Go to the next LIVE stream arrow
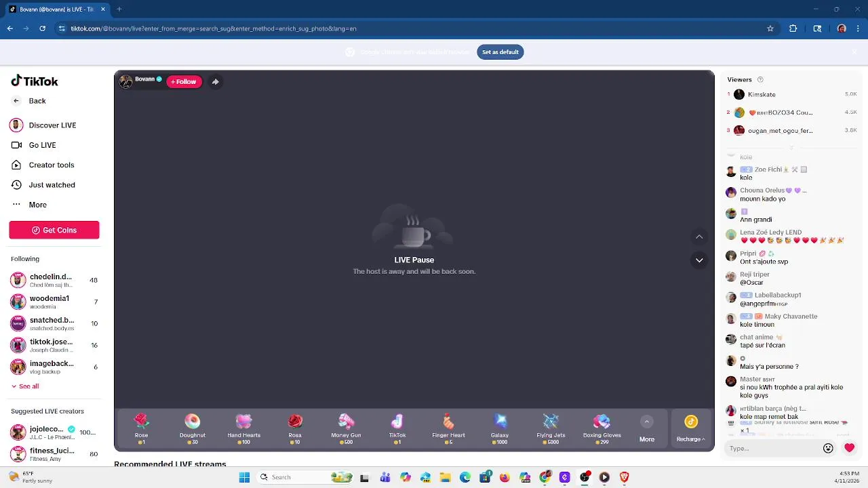 click(x=699, y=260)
